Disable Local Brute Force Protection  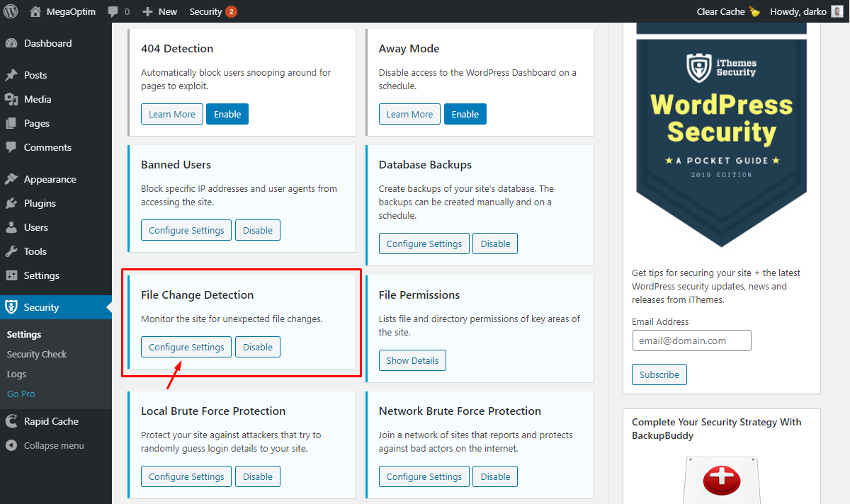click(258, 476)
